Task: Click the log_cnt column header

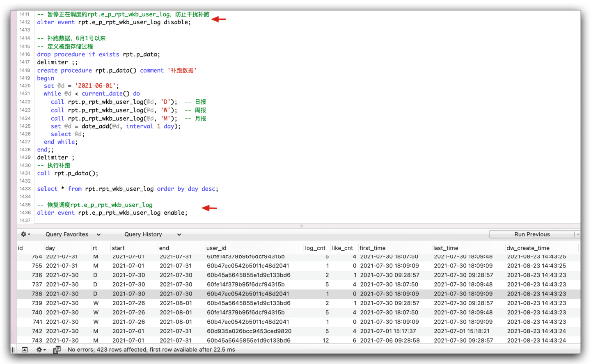Action: tap(316, 248)
